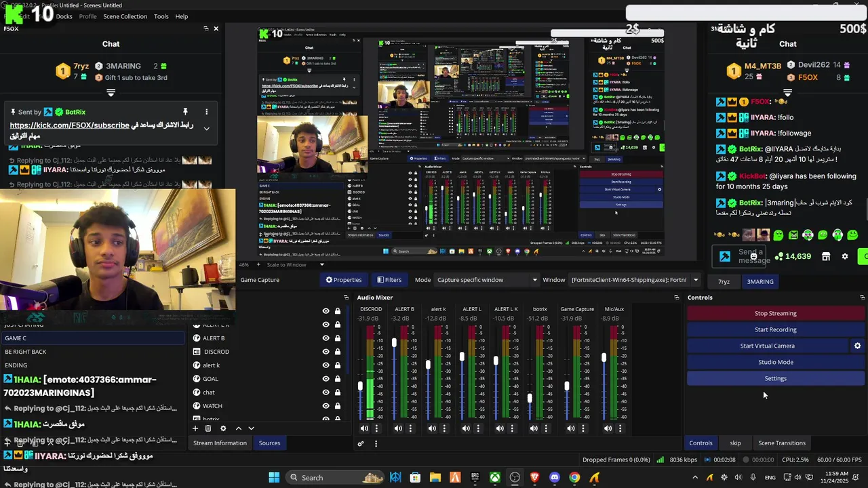Open the Tools menu
This screenshot has width=868, height=488.
click(161, 16)
